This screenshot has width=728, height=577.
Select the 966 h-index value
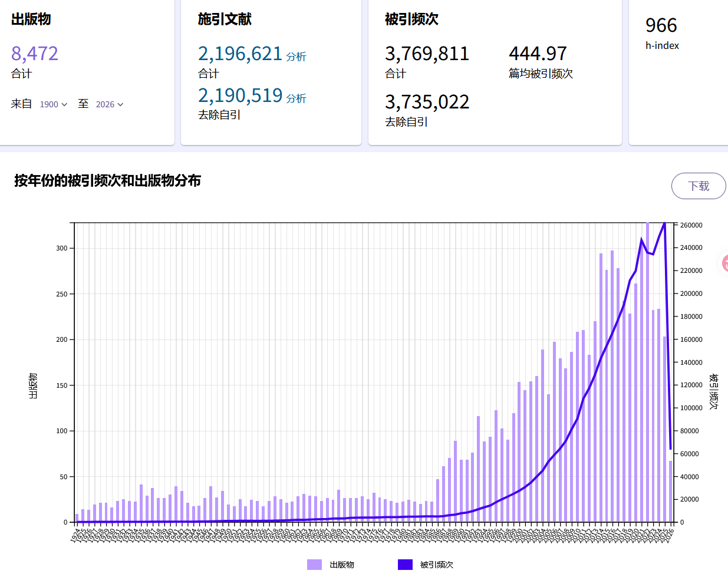click(x=661, y=25)
